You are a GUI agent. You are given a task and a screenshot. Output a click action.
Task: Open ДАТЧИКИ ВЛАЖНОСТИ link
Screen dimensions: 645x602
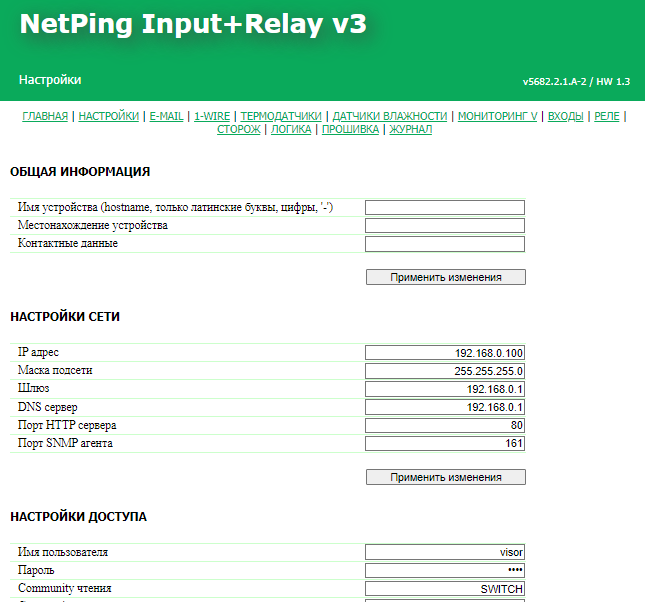click(x=389, y=116)
